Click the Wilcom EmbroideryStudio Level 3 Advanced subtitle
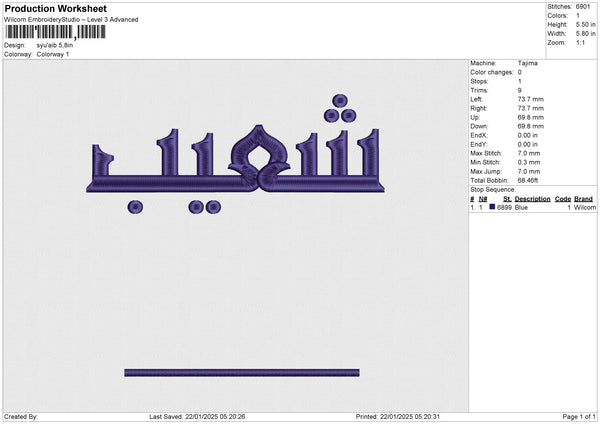Screen dimensions: 600x424 point(71,20)
